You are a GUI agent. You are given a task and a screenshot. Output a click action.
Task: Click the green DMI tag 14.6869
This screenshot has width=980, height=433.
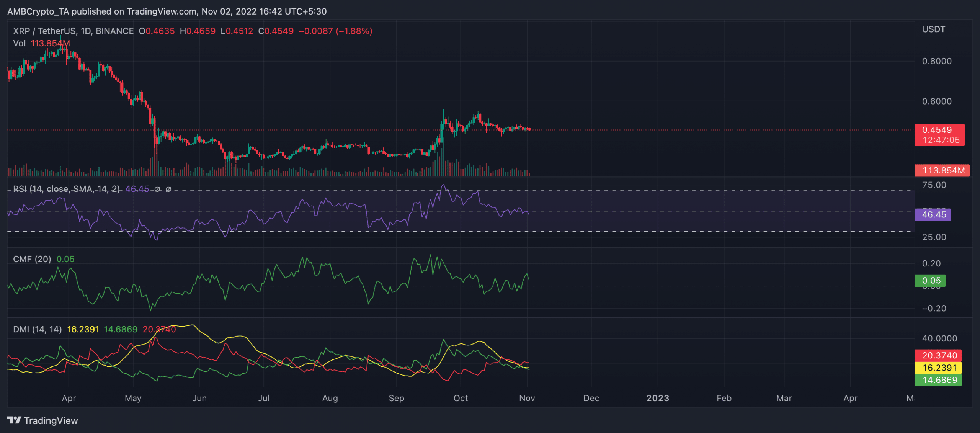(x=938, y=380)
